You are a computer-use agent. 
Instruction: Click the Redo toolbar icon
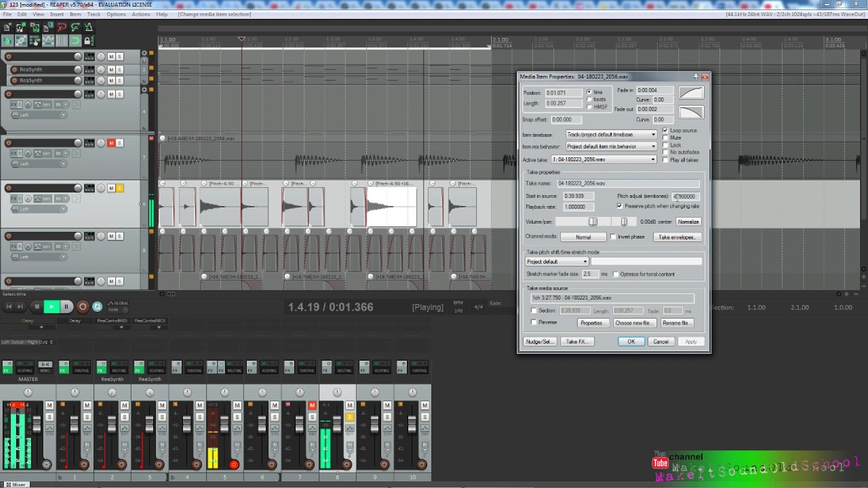click(76, 27)
